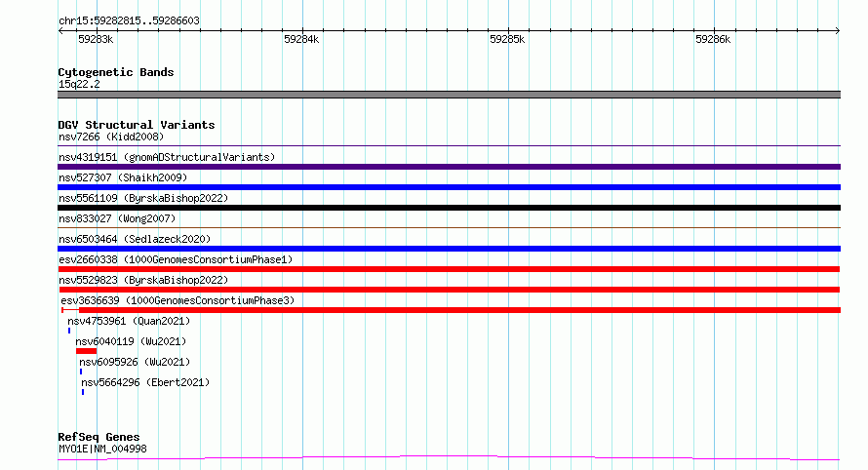This screenshot has width=868, height=470.
Task: Select the blue bar under nsv527307
Action: [x=449, y=187]
